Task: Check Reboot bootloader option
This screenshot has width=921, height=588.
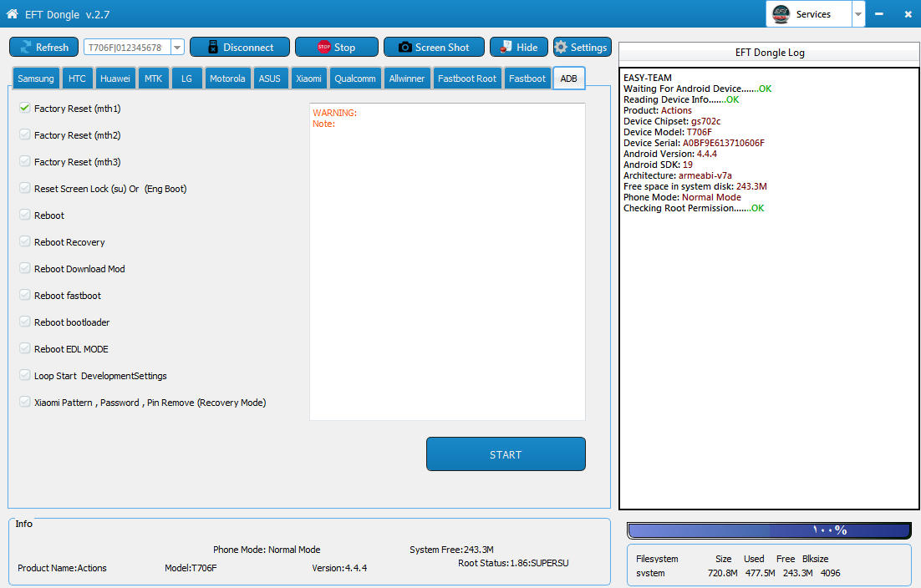Action: [25, 322]
